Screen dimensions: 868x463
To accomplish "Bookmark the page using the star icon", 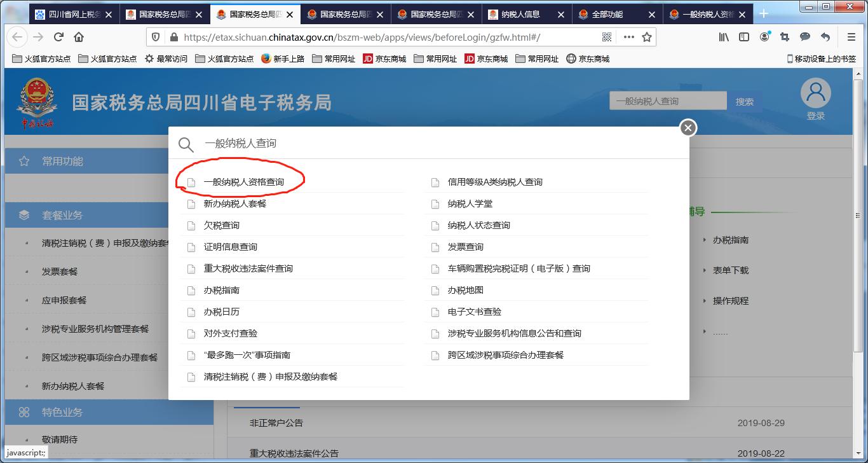I will click(x=647, y=36).
